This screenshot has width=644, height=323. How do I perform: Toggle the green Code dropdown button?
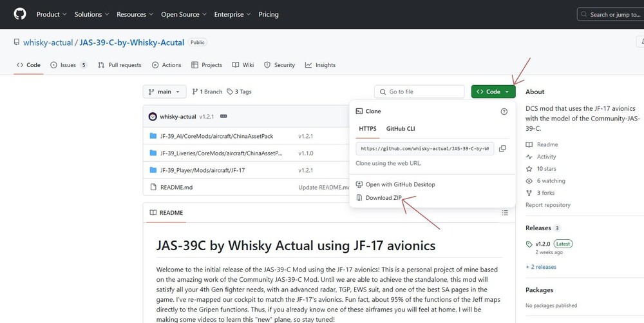pos(493,92)
